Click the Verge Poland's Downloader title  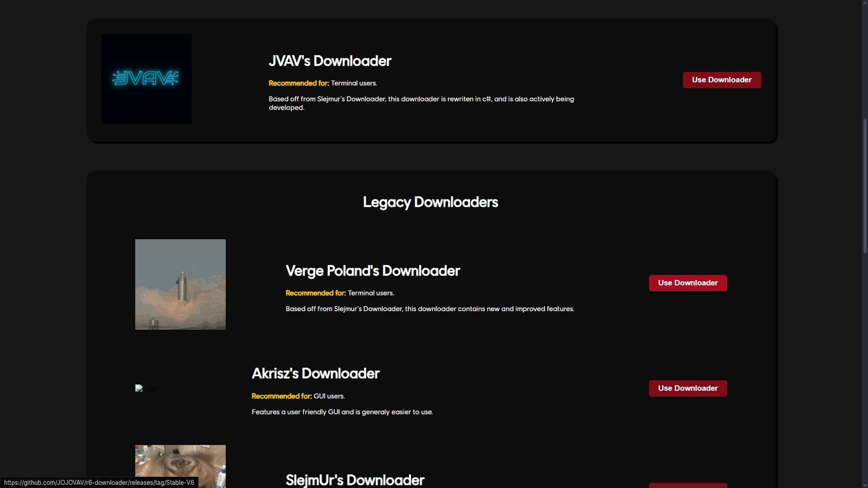click(373, 271)
